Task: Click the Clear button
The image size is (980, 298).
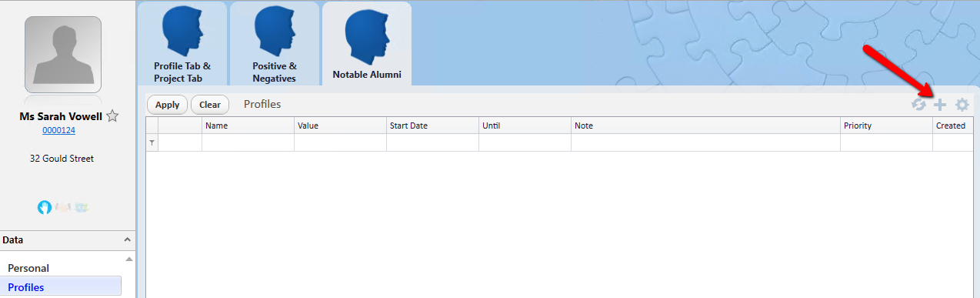Action: [210, 105]
